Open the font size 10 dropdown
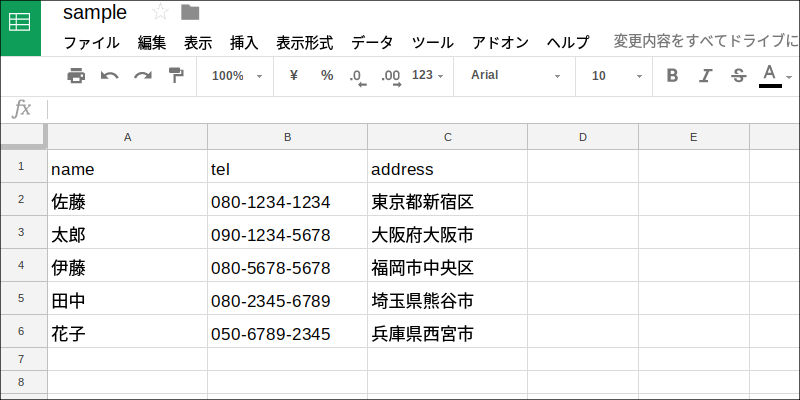The width and height of the screenshot is (800, 400). coord(615,76)
